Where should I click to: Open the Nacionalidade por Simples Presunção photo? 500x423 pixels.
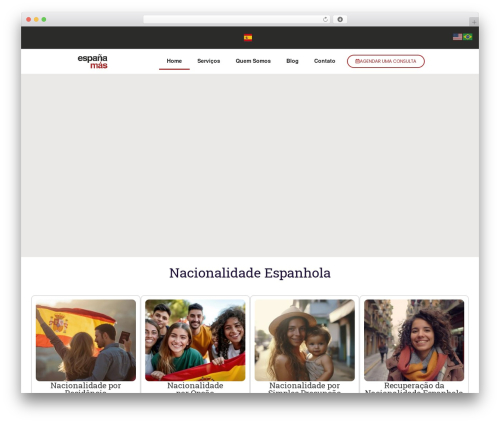(x=305, y=340)
